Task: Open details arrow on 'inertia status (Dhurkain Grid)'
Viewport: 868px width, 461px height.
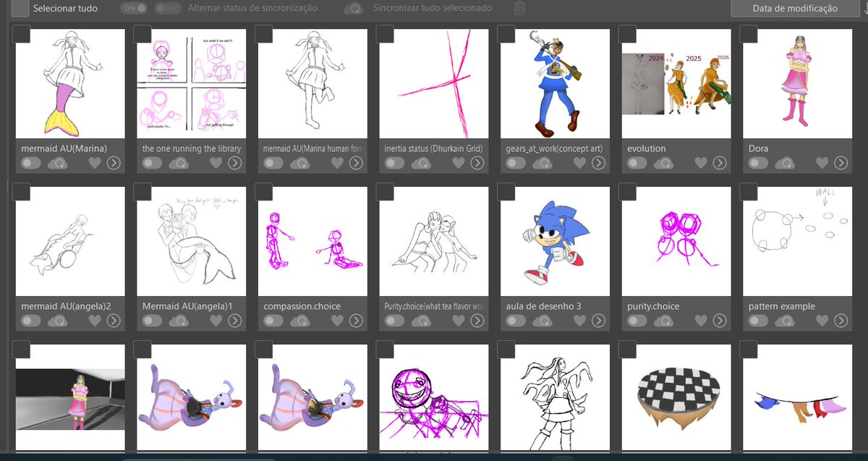Action: point(477,164)
